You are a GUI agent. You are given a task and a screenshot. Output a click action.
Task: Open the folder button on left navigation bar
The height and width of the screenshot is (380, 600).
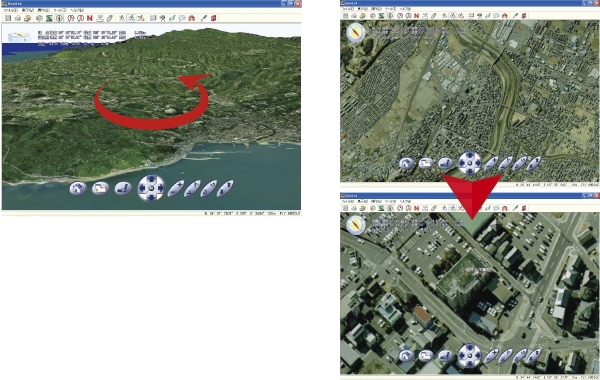click(x=100, y=188)
